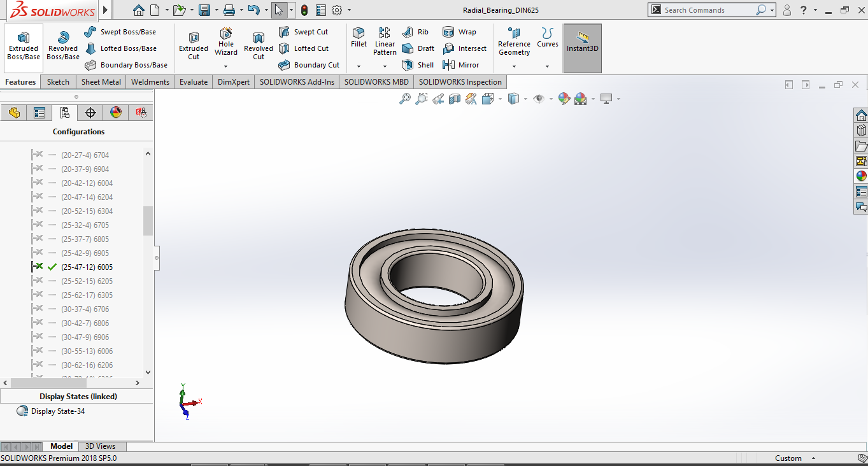Click the Extruded Boss/Base tool
This screenshot has height=466, width=868.
tap(24, 45)
